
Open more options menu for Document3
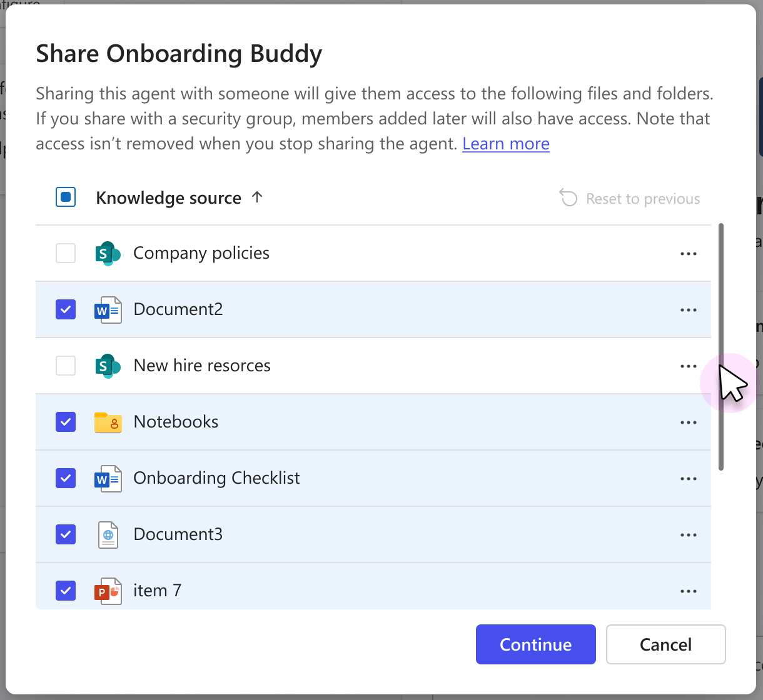tap(688, 535)
